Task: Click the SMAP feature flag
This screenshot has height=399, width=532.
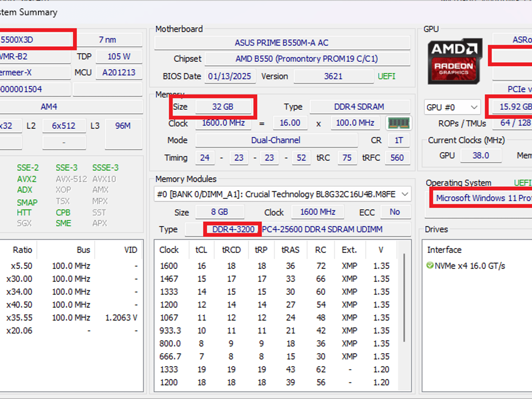Action: point(27,202)
